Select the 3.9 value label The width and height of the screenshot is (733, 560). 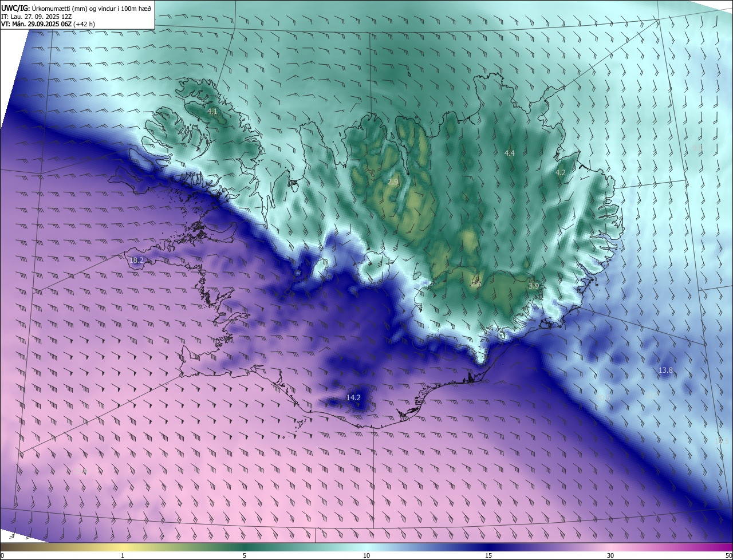tap(533, 286)
